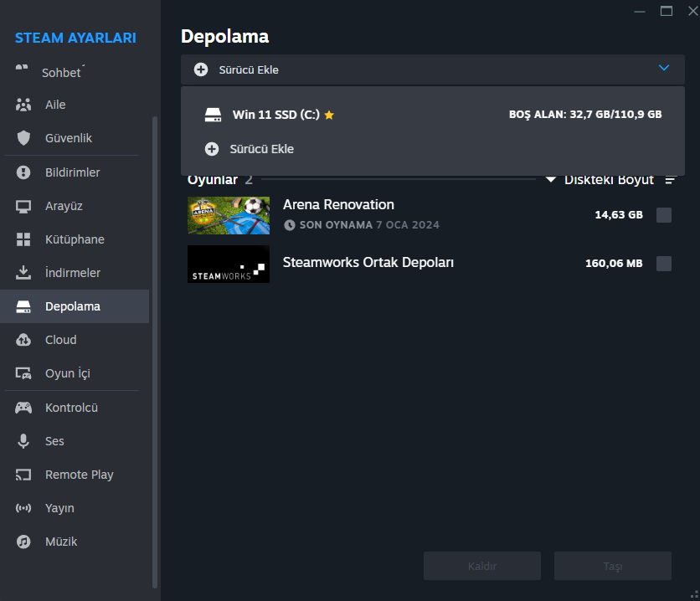The width and height of the screenshot is (700, 601).
Task: Choose Sürücü Ekle text in the dropdown list
Action: 261,149
